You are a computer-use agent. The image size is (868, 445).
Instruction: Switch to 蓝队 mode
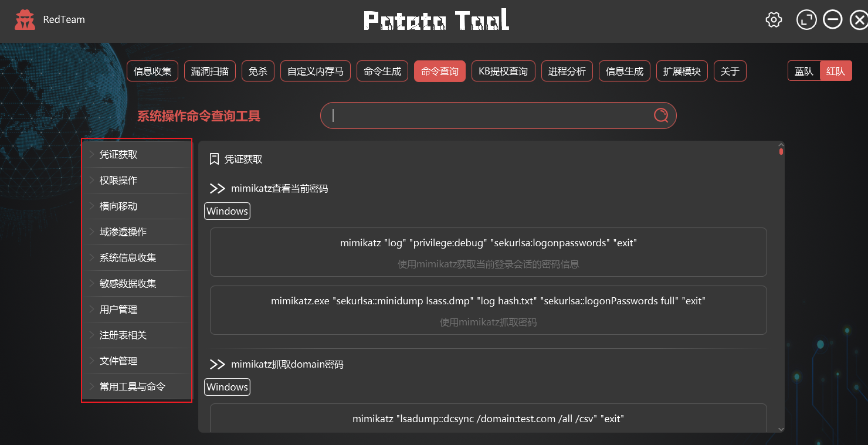pyautogui.click(x=804, y=72)
